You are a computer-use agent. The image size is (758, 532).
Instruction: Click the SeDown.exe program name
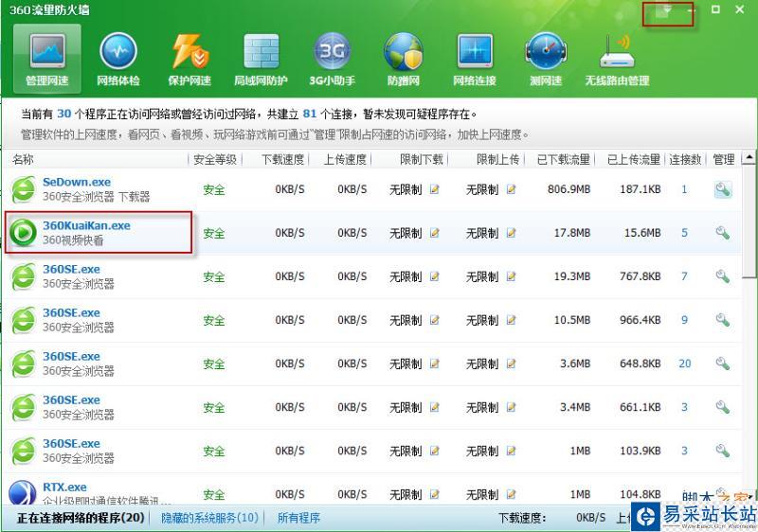coord(77,182)
